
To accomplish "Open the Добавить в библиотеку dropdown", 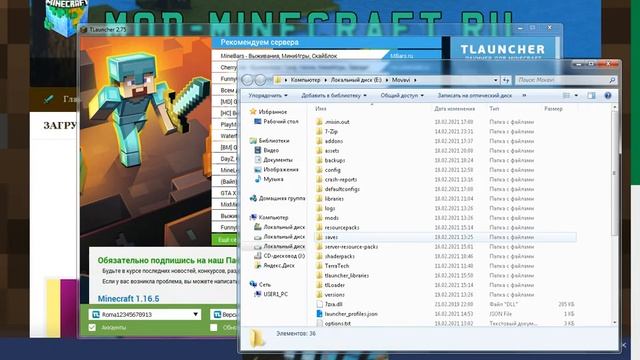I will click(333, 96).
